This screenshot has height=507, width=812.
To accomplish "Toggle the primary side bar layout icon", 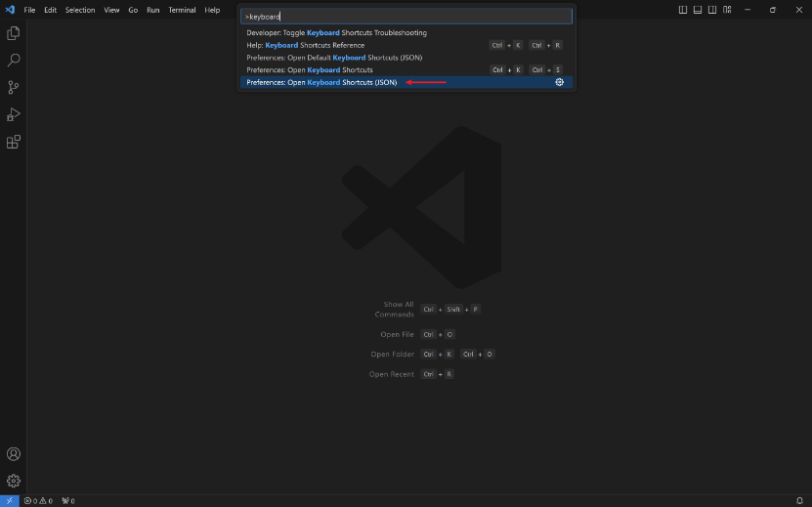I will pos(683,10).
